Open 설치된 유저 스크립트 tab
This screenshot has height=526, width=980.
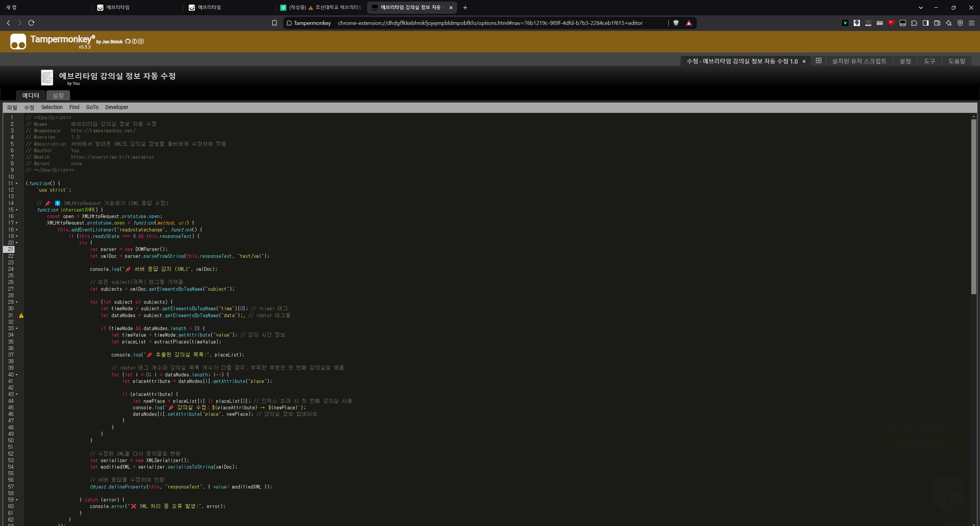859,61
